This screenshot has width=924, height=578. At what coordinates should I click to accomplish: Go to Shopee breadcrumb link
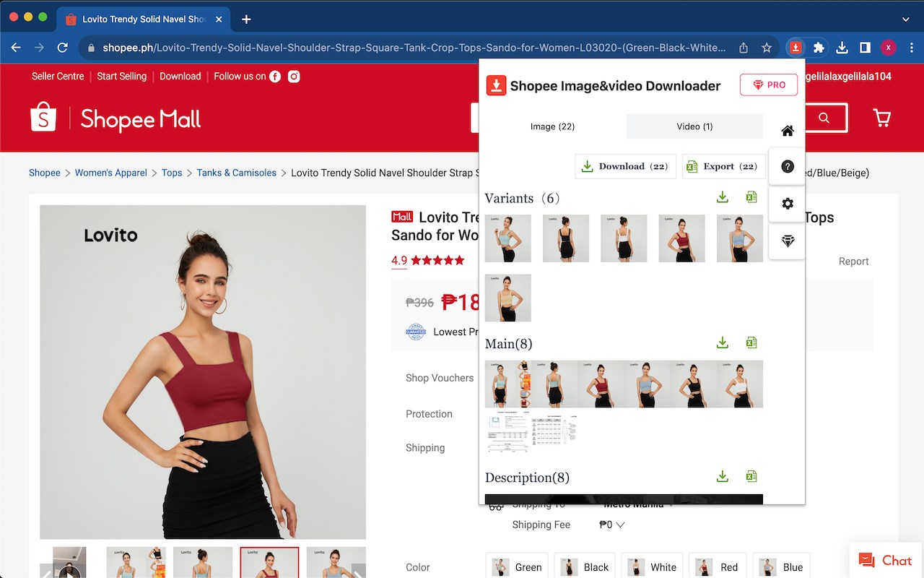(45, 173)
